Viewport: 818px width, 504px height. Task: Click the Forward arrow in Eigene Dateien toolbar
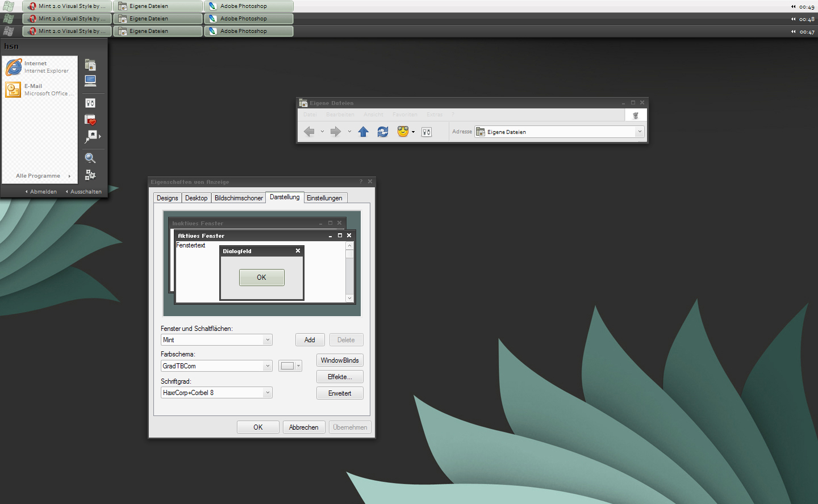coord(336,132)
